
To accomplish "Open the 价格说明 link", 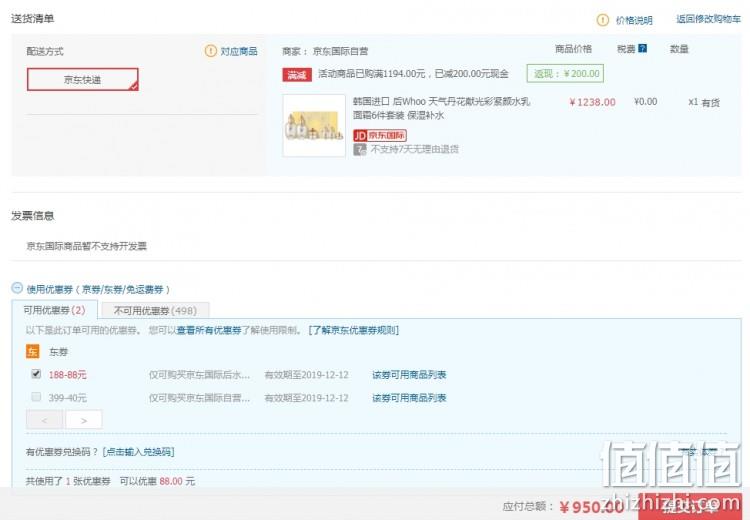I will click(x=634, y=20).
